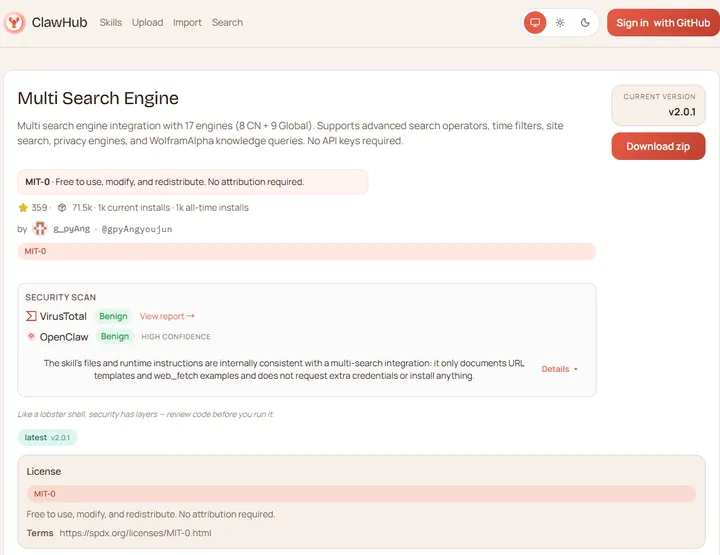Open the Skills nav item
720x555 pixels.
[x=111, y=22]
